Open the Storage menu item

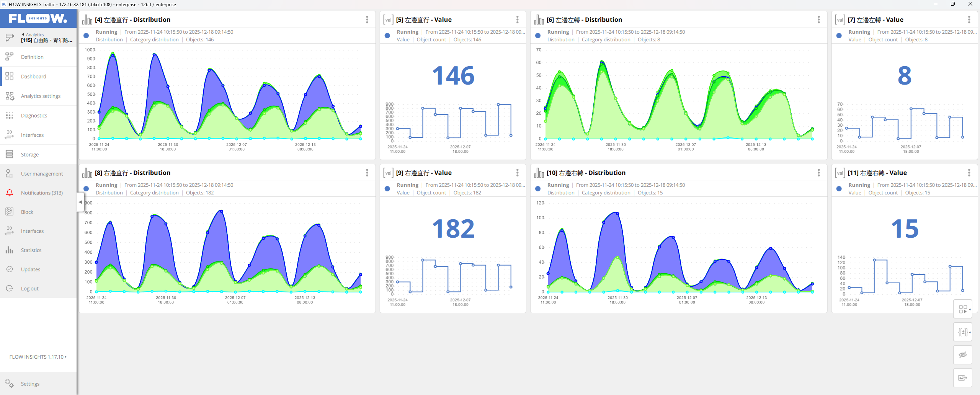(38, 154)
